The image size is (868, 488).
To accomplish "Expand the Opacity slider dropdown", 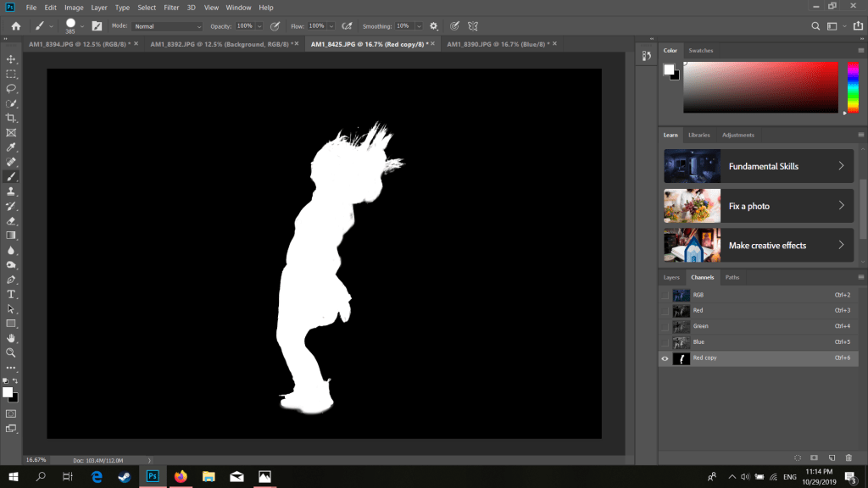I will [259, 26].
